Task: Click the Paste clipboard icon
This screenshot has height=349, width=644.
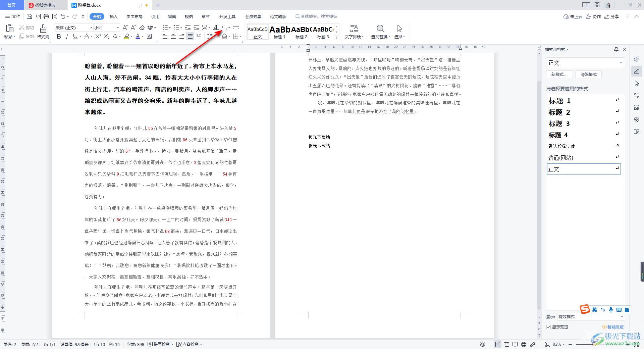Action: tap(9, 28)
